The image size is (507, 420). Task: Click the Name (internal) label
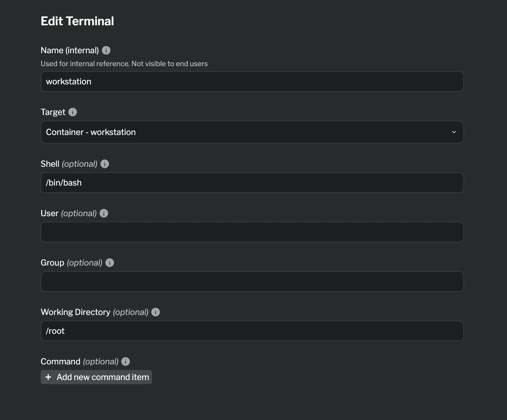point(70,50)
